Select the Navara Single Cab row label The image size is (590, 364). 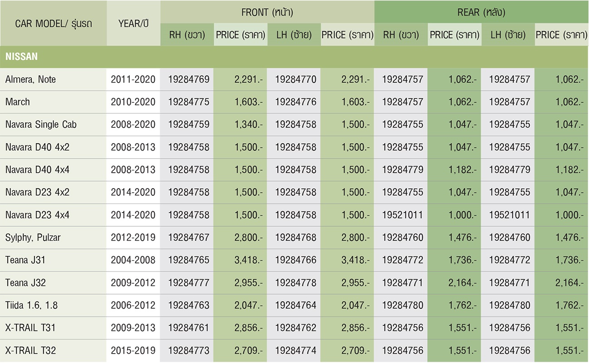point(41,125)
